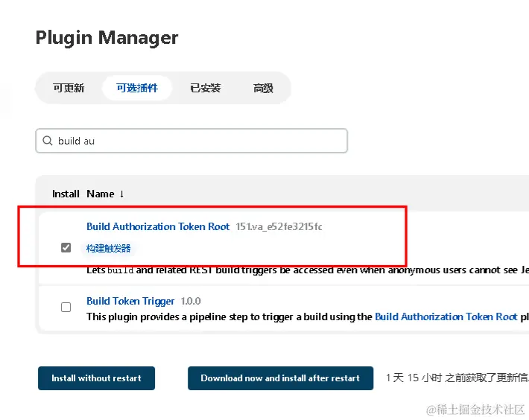Click the 构建触发器 category tag
The height and width of the screenshot is (420, 529).
(108, 249)
